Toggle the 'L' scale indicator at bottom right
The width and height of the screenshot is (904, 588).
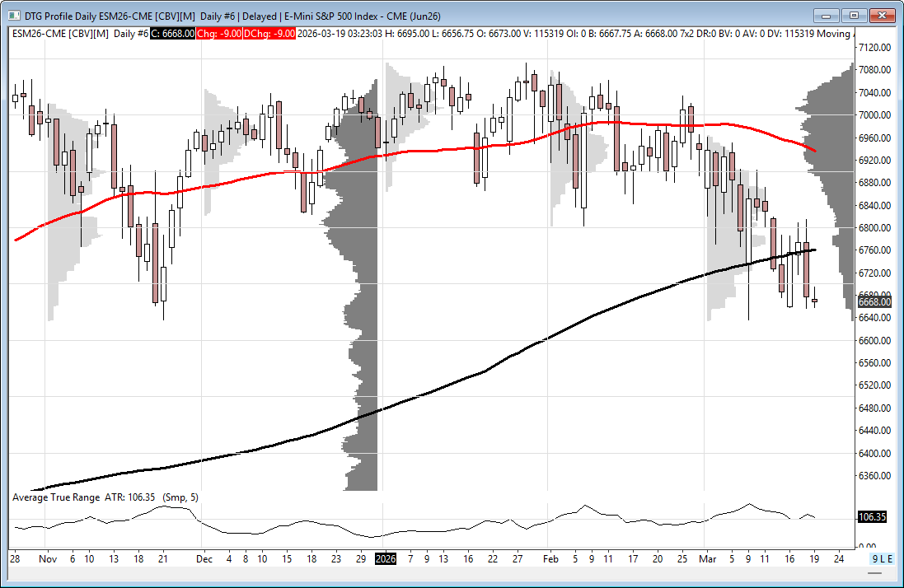(x=883, y=559)
